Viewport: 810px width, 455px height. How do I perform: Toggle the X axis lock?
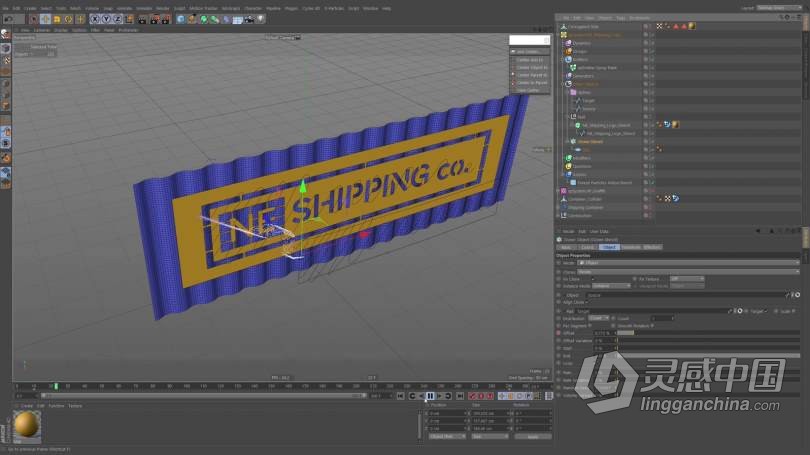(95, 19)
